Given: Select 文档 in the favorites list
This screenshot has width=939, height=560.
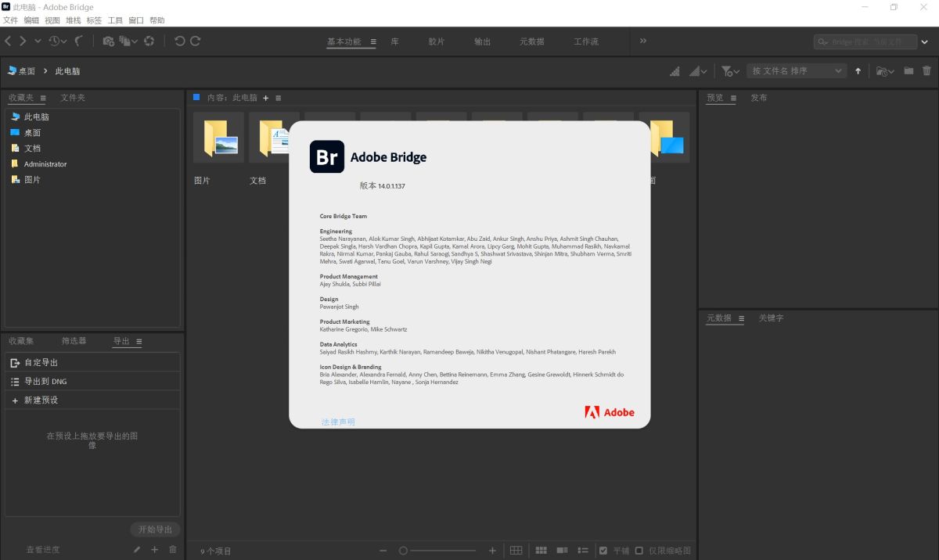Looking at the screenshot, I should [x=32, y=149].
